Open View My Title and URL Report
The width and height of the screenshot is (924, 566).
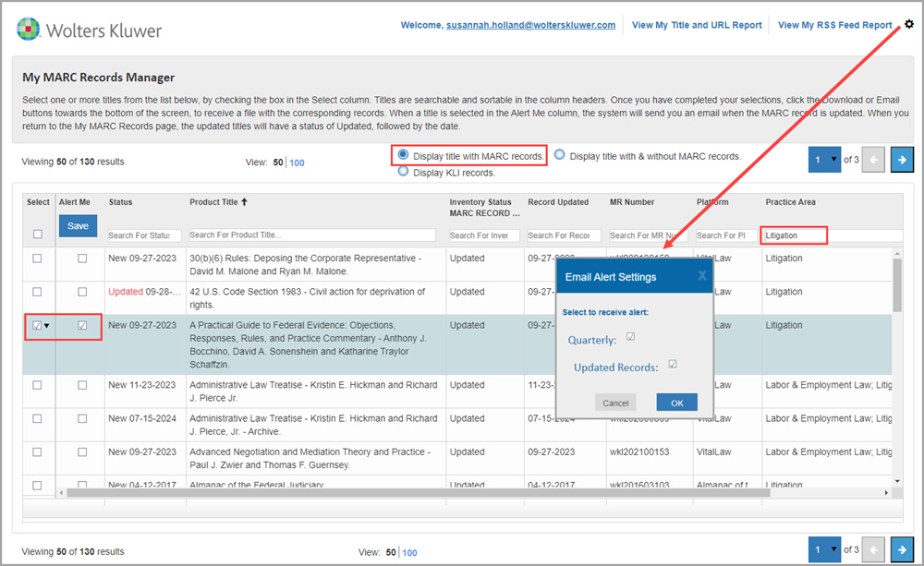coord(697,25)
